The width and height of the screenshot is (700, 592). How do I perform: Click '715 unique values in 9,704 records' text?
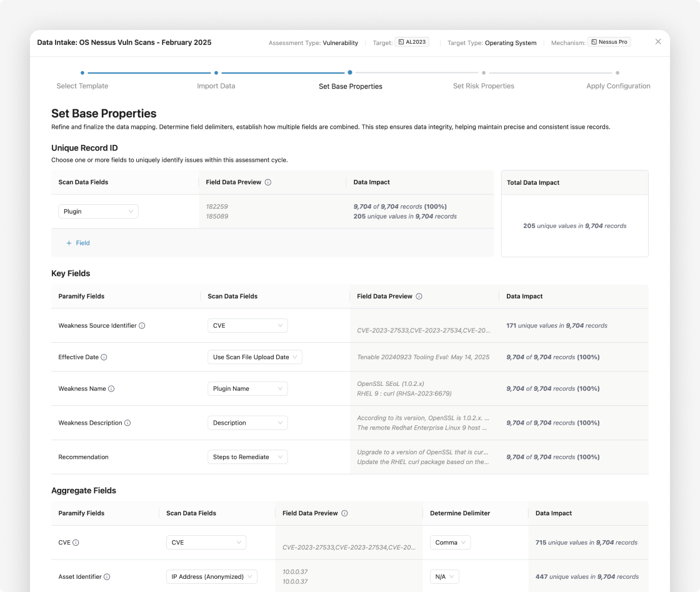586,543
